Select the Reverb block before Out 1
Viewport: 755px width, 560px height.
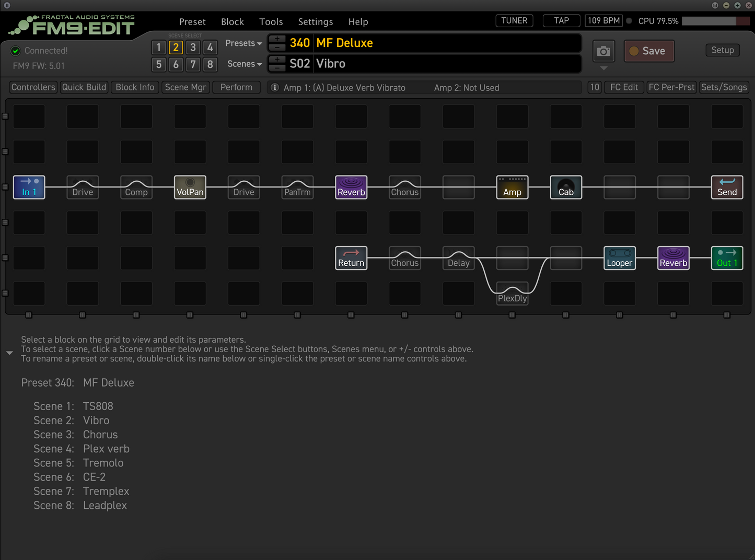(673, 258)
